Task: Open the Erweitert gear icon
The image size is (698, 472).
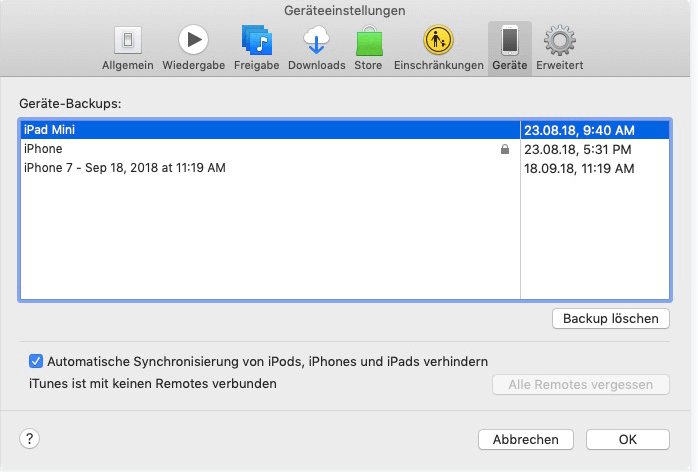Action: (559, 41)
